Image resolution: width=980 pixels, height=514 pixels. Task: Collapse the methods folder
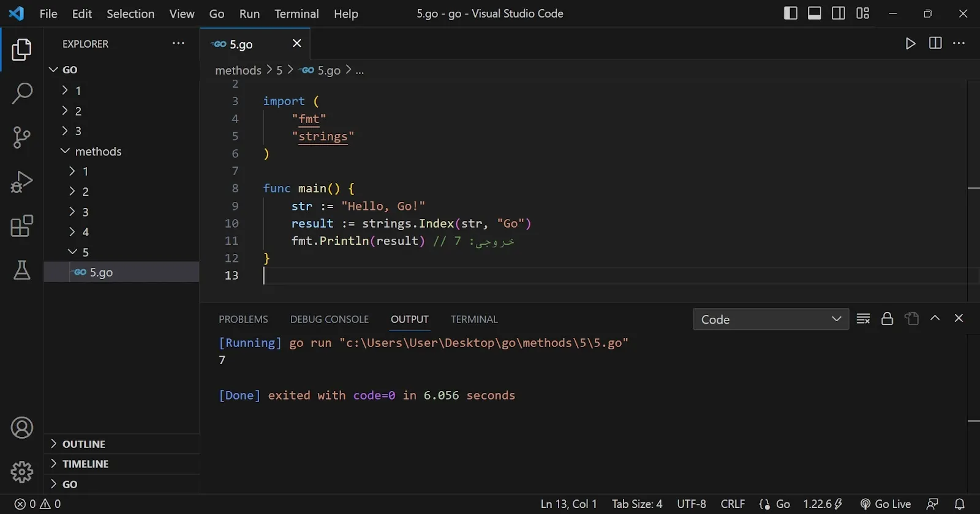122,151
